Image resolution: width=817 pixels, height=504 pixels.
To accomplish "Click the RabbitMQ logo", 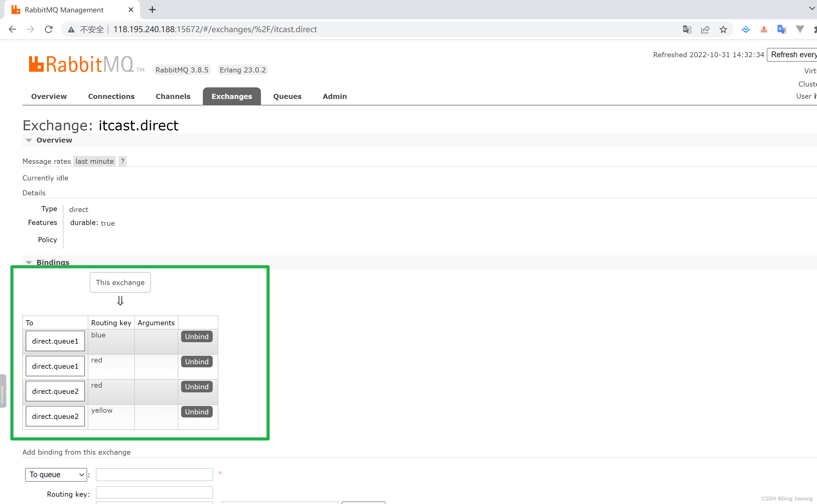I will coord(86,64).
